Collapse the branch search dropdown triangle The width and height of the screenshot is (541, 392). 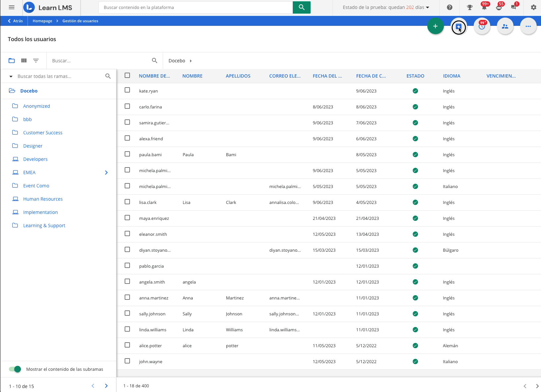(x=11, y=76)
